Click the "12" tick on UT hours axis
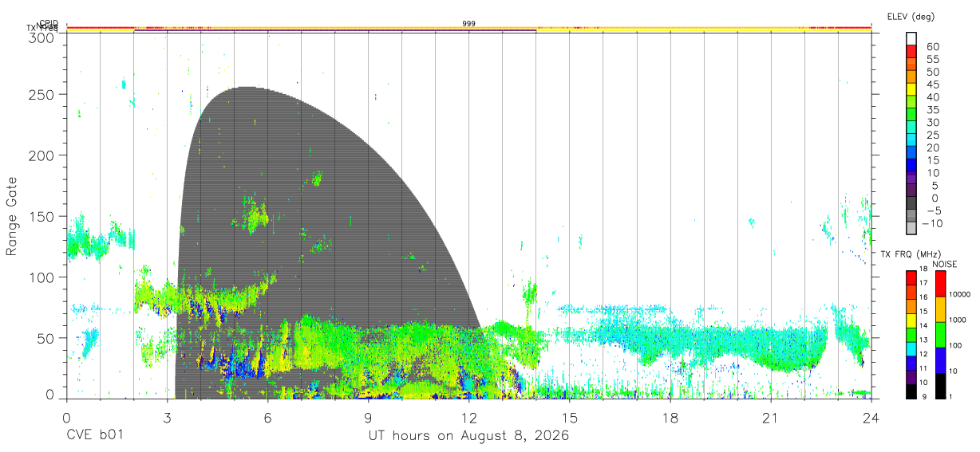This screenshot has width=980, height=452. (468, 418)
